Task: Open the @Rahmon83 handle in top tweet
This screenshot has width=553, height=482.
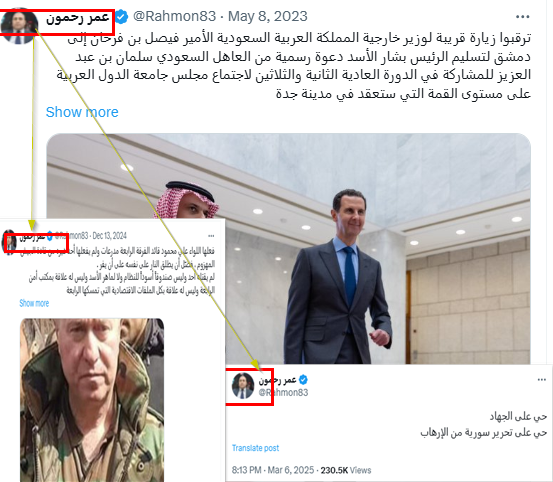Action: [x=174, y=17]
